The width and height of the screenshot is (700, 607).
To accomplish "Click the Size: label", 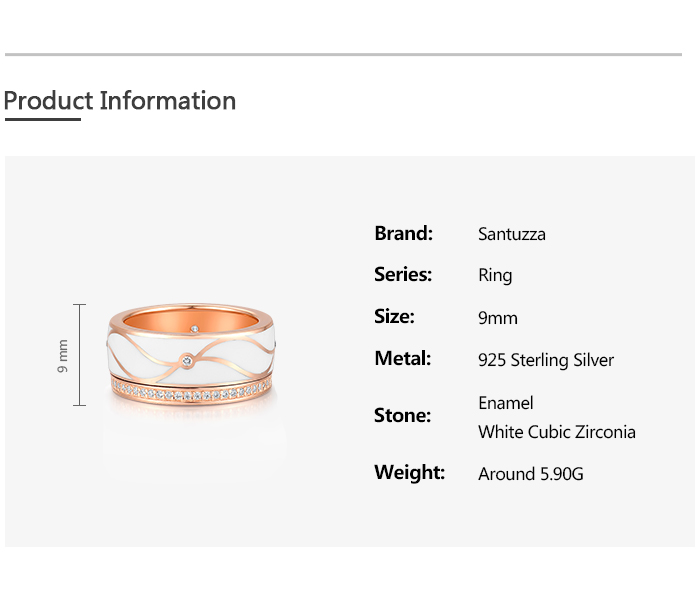I will [394, 317].
